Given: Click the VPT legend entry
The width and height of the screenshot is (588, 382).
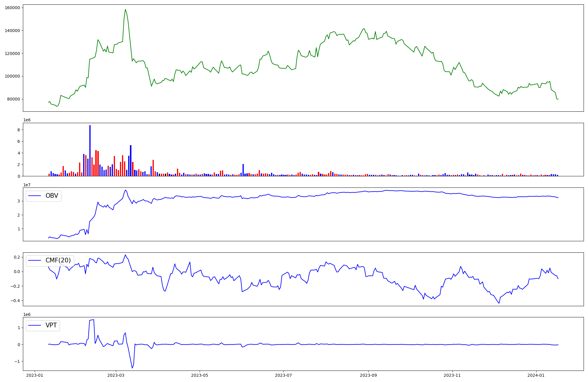Looking at the screenshot, I should pyautogui.click(x=51, y=325).
